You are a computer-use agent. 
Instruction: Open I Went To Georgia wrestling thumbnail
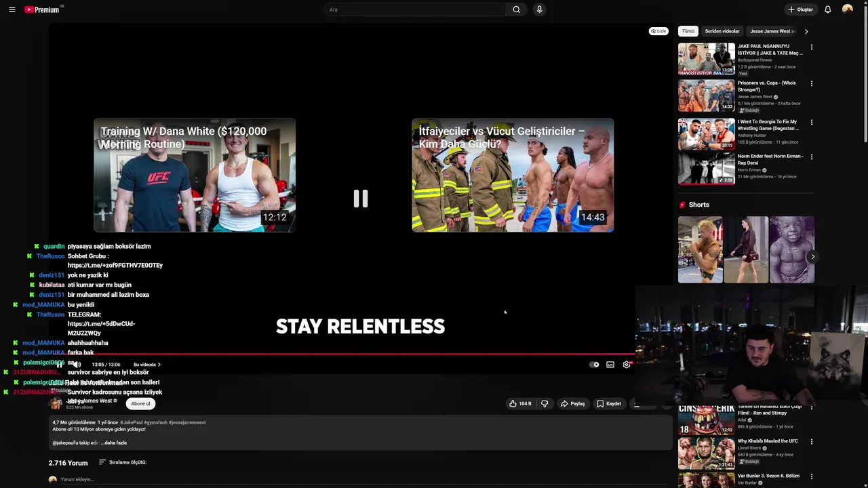[706, 134]
